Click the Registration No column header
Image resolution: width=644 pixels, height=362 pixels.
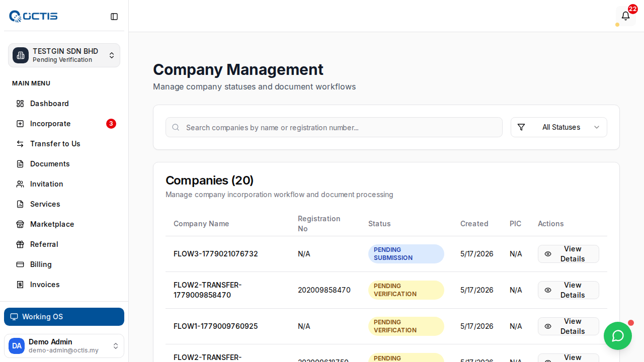coord(319,224)
